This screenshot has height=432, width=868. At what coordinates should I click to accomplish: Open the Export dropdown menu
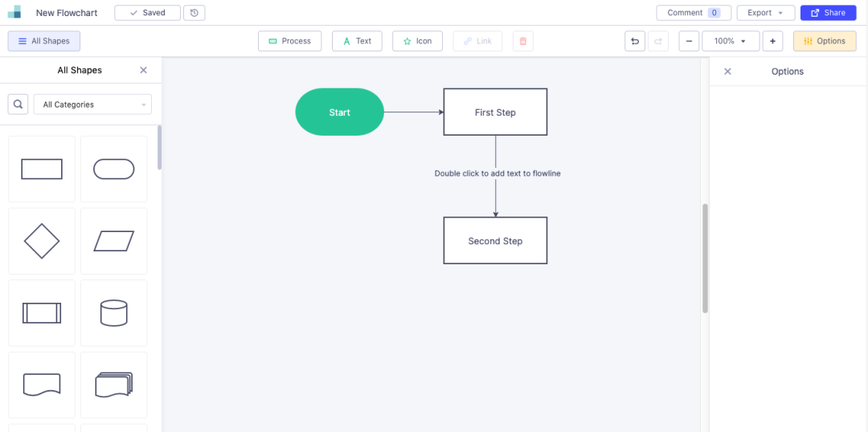coord(766,13)
